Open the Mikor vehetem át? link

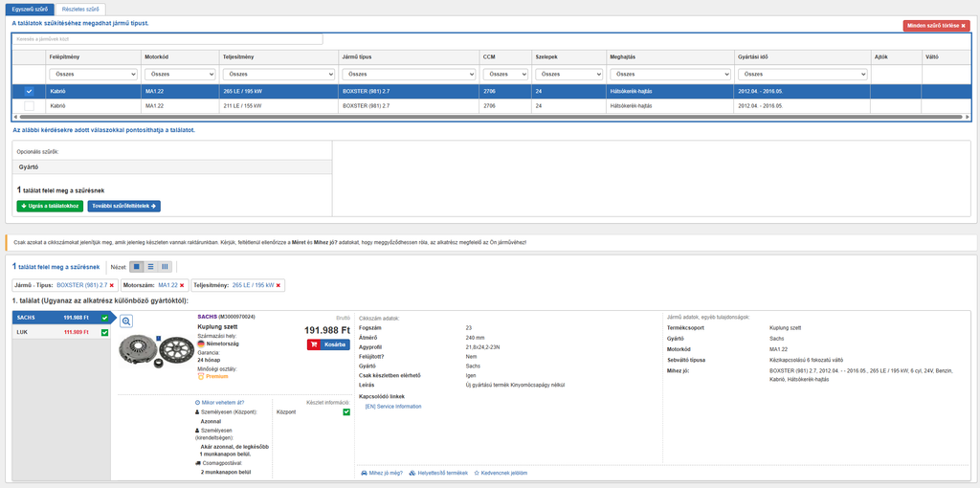point(218,403)
